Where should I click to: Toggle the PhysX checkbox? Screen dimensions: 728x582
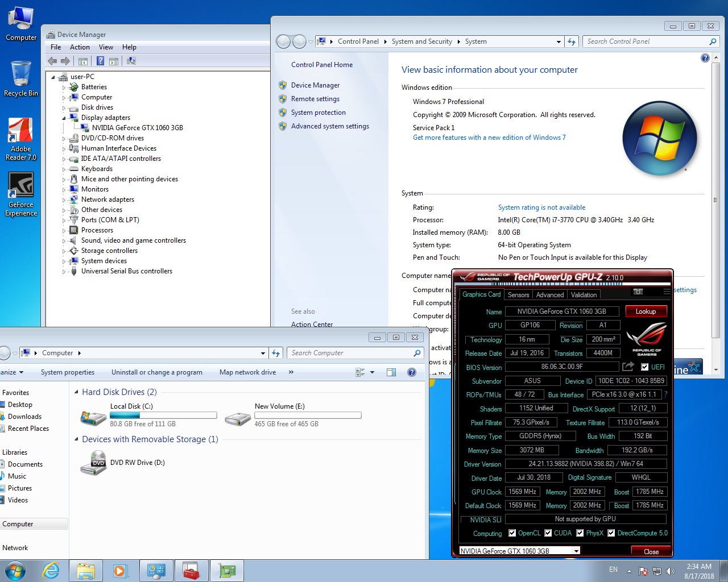580,533
